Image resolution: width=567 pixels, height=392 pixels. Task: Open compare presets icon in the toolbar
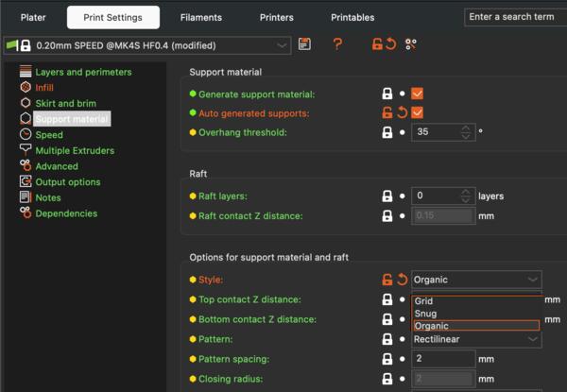pyautogui.click(x=411, y=44)
